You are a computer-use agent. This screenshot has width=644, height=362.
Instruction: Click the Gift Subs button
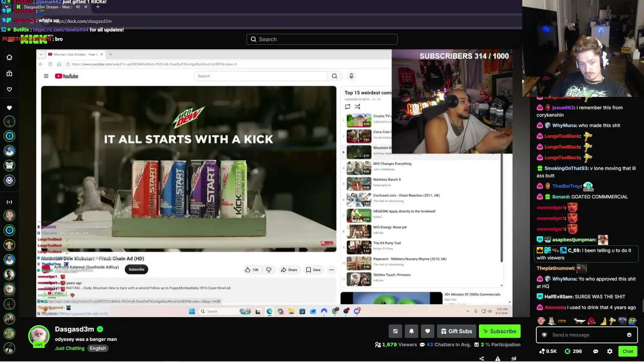click(x=456, y=331)
